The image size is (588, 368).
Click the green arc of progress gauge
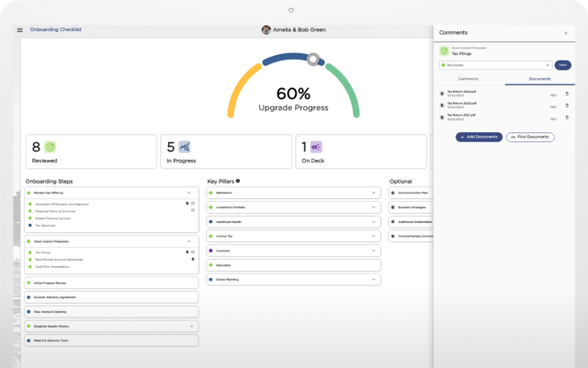click(x=345, y=87)
